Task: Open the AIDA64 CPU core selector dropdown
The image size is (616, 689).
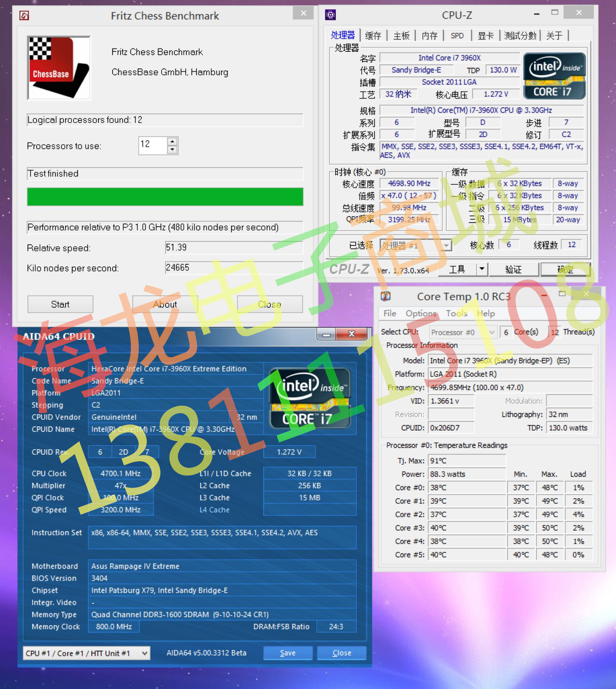Action: tap(144, 653)
